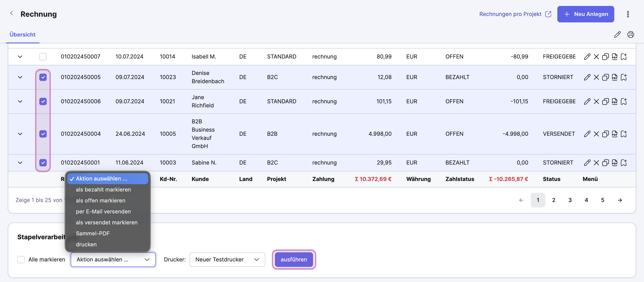The height and width of the screenshot is (282, 644).
Task: Click the sum Σ 10.372,69 € cell
Action: pyautogui.click(x=373, y=179)
